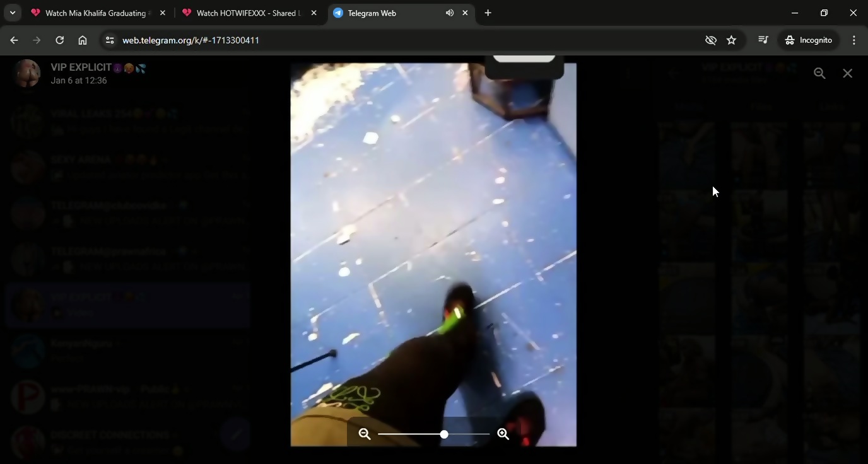Navigate back in browser history
This screenshot has width=868, height=464.
[14, 40]
